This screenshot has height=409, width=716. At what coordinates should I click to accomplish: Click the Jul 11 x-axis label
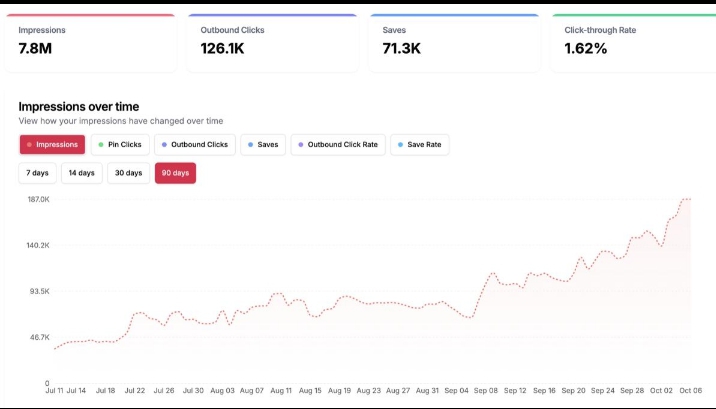point(54,391)
